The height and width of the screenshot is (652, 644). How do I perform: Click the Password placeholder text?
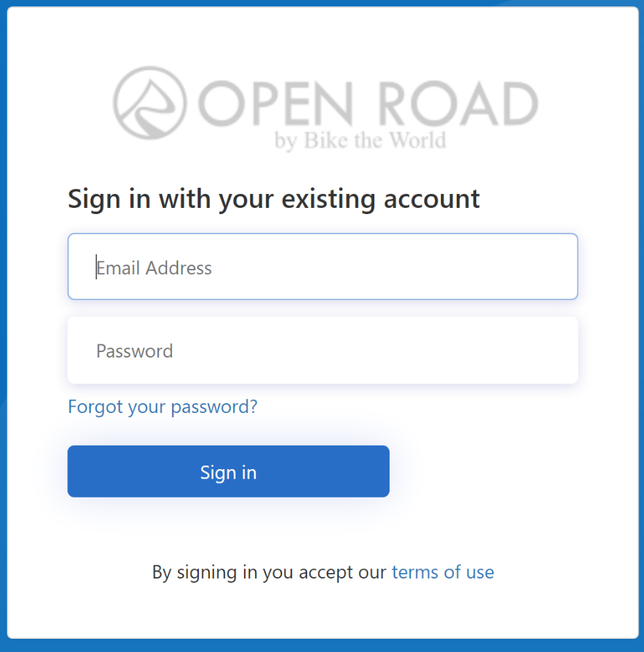coord(134,351)
